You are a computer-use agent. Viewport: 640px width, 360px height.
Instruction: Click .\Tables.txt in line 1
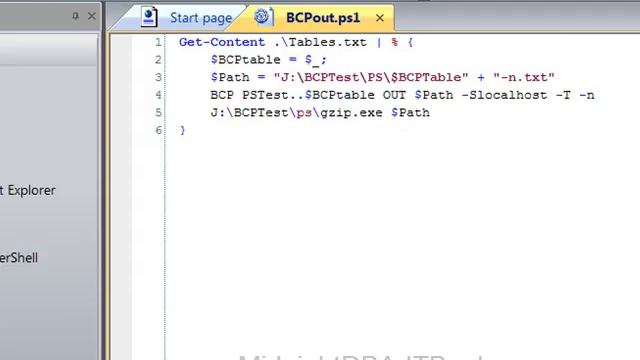(320, 42)
